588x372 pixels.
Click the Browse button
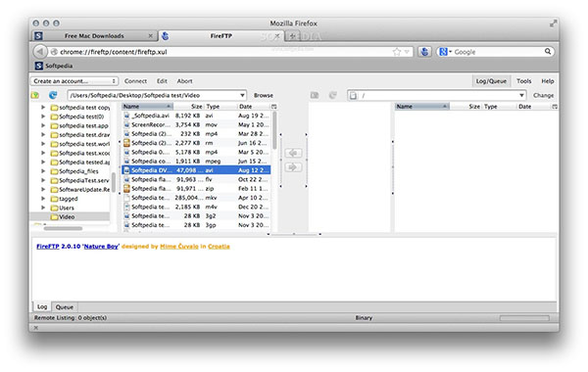[x=264, y=95]
